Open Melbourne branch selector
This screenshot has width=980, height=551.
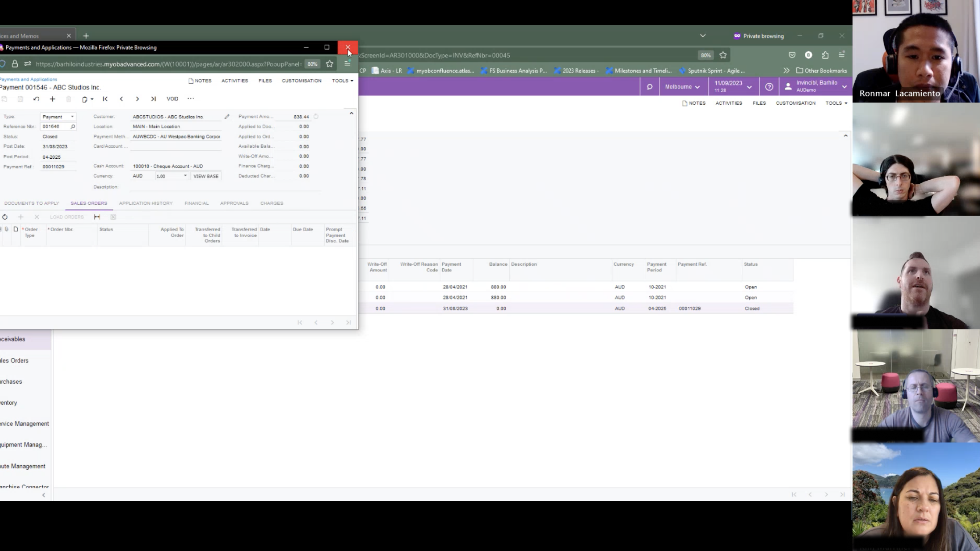pyautogui.click(x=682, y=87)
